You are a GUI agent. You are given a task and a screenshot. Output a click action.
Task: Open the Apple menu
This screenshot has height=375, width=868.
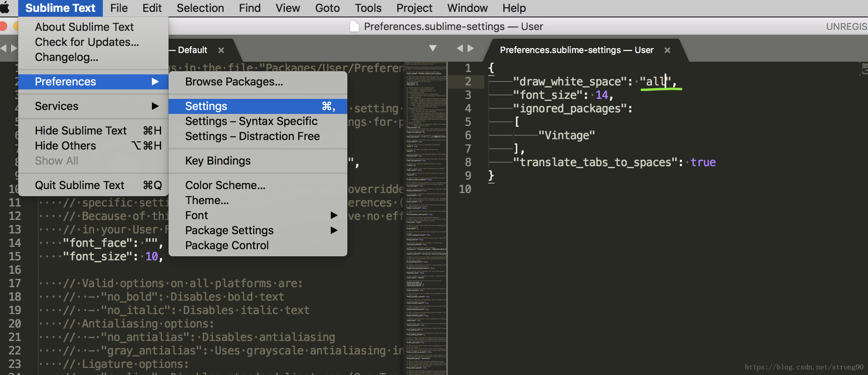coord(5,8)
